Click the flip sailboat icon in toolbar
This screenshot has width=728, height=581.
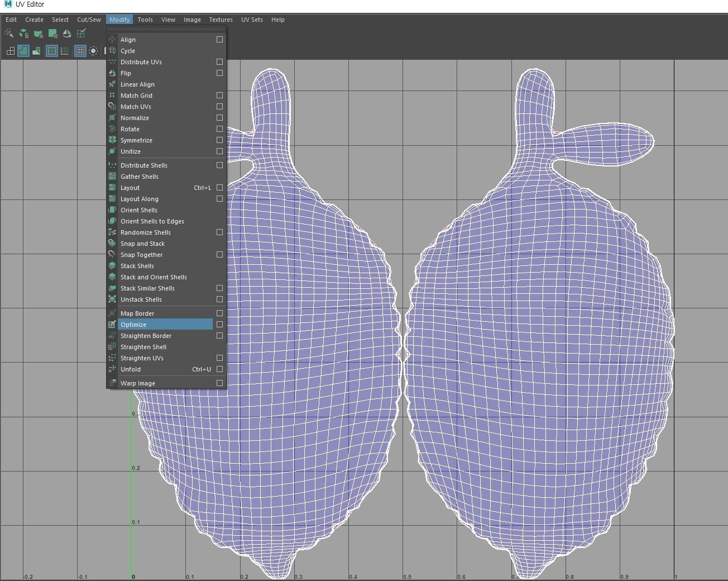point(67,34)
